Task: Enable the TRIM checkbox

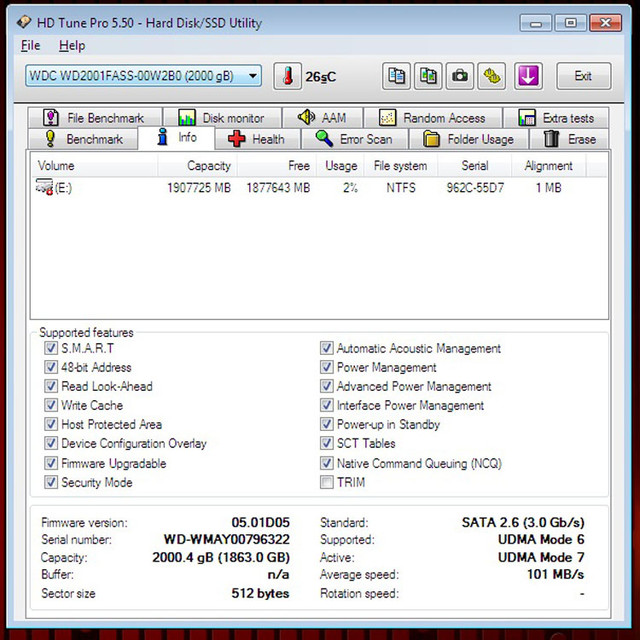Action: point(327,482)
